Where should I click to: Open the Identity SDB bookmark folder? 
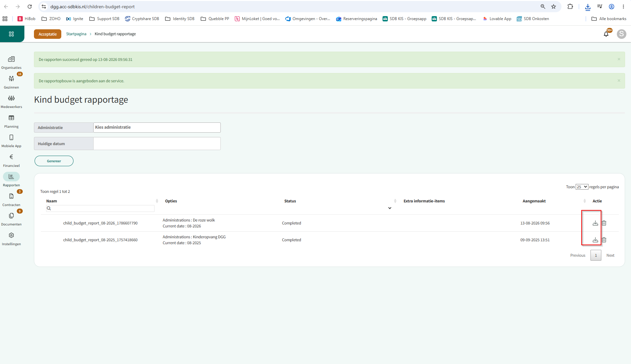click(x=180, y=19)
